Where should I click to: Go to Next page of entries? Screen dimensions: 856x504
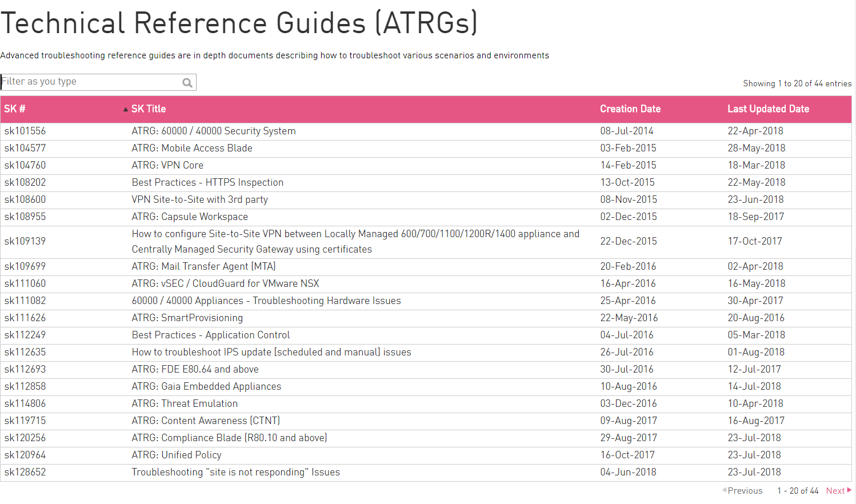pos(835,491)
